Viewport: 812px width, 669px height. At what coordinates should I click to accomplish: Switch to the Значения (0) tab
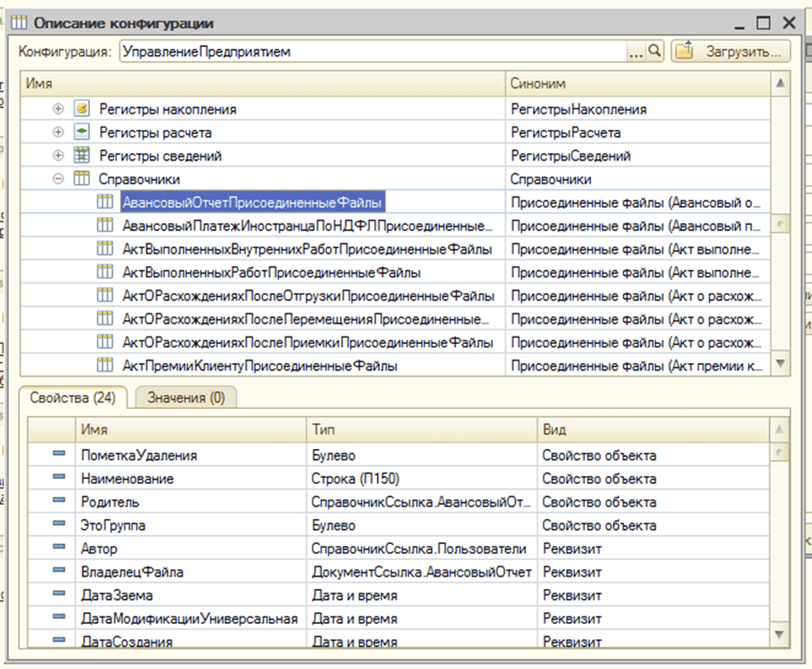click(x=186, y=398)
